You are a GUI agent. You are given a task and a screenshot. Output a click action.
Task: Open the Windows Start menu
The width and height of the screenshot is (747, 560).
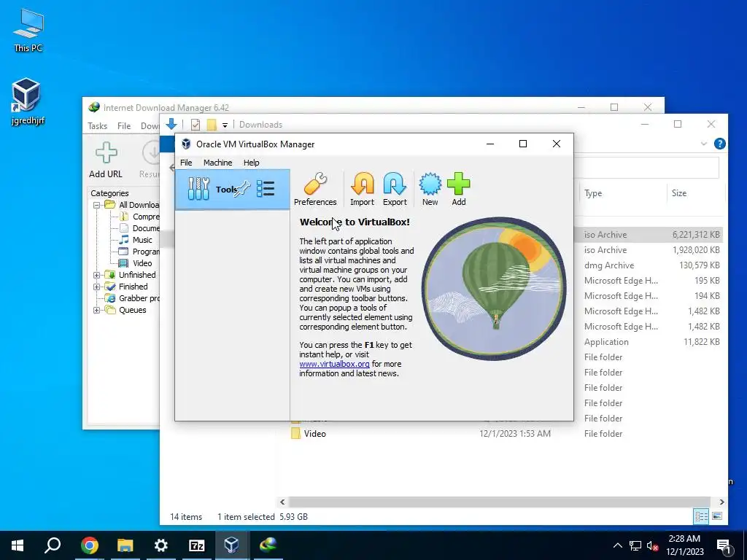[x=18, y=545]
